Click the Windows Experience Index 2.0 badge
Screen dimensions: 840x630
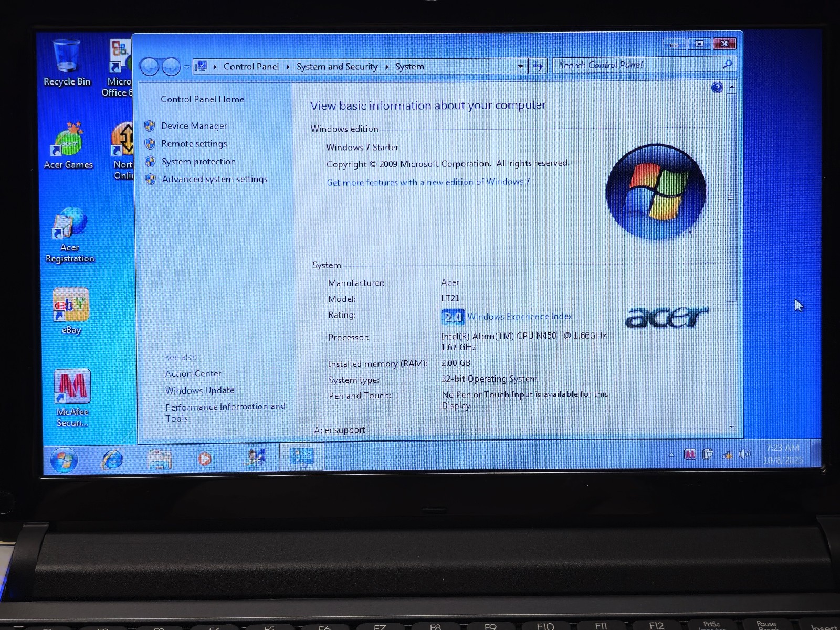click(453, 317)
